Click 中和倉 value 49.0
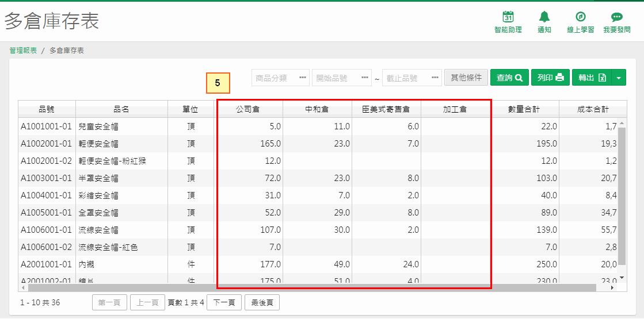 (x=342, y=264)
